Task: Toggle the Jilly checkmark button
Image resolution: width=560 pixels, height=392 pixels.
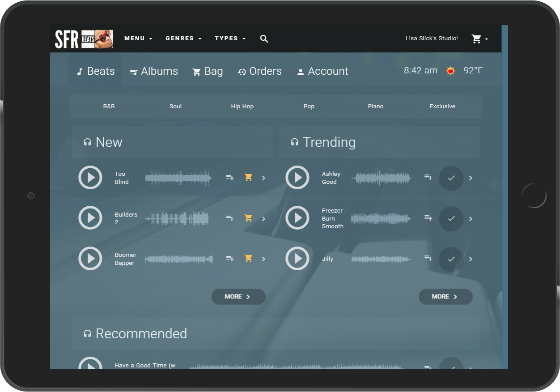Action: click(x=451, y=259)
